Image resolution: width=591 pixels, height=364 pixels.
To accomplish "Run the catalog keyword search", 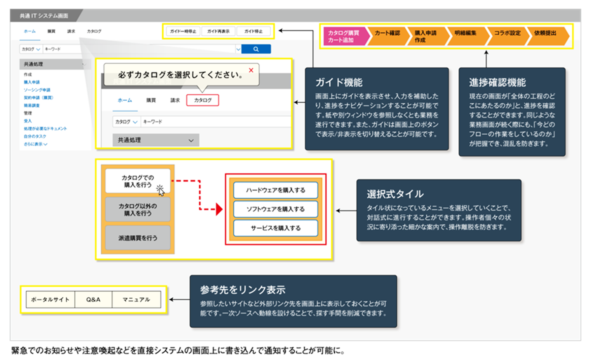I will click(256, 49).
